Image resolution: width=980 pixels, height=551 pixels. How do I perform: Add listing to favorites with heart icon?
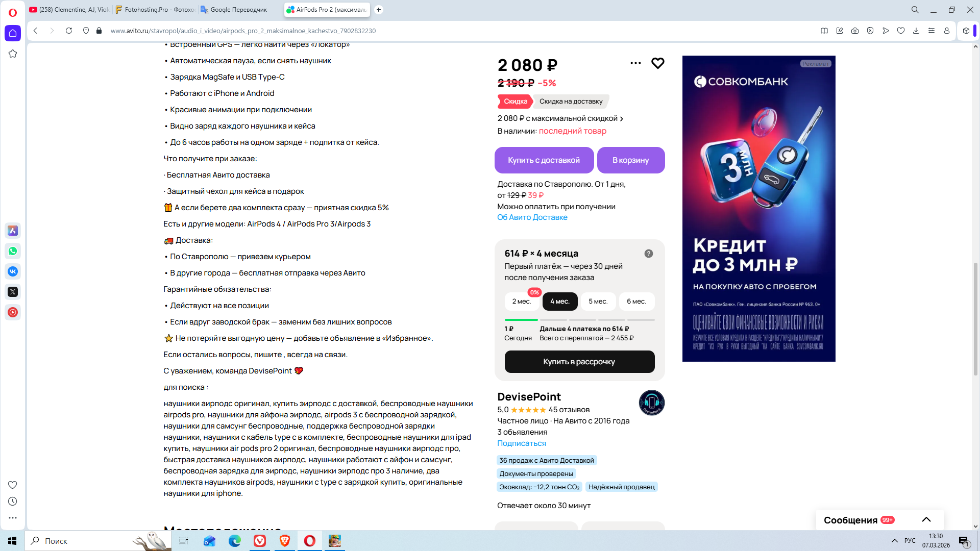pyautogui.click(x=657, y=63)
